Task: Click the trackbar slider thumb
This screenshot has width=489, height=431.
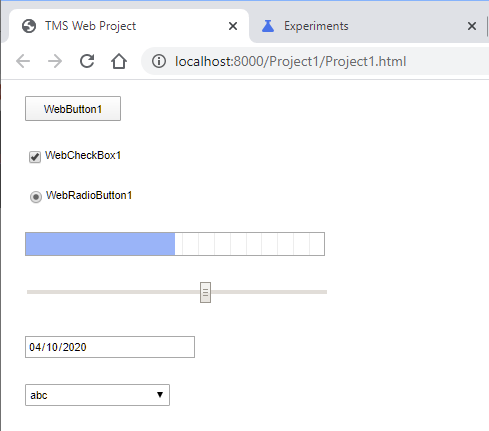Action: click(205, 292)
